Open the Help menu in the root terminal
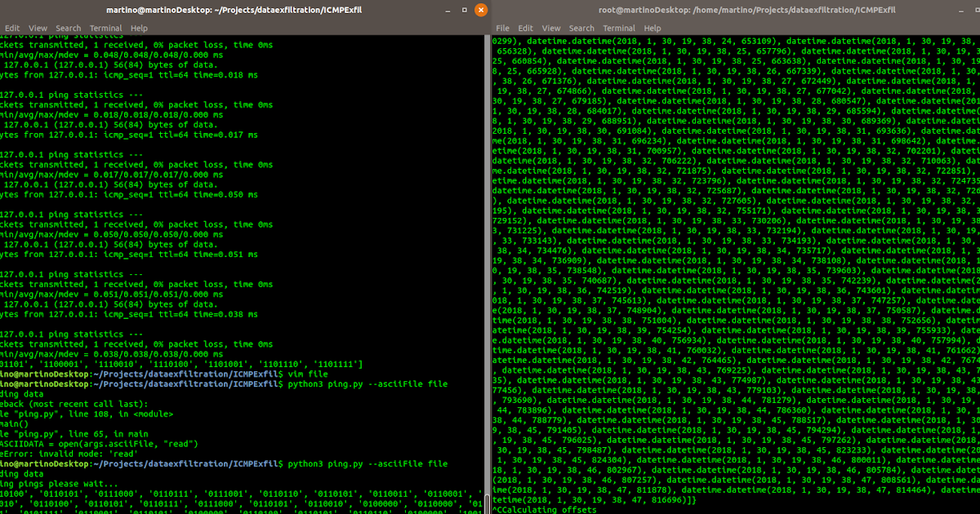This screenshot has width=980, height=514. [652, 27]
